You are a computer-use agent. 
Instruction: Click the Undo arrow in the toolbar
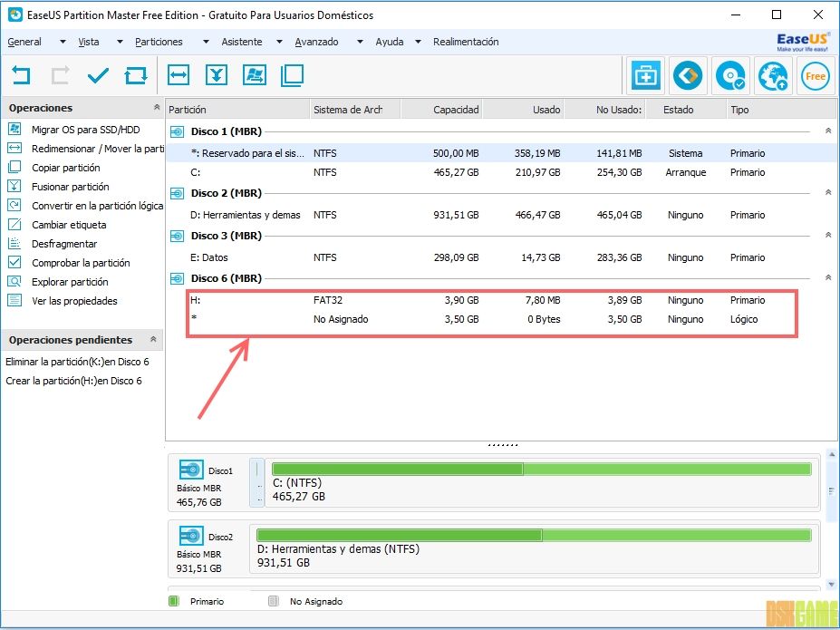point(21,75)
